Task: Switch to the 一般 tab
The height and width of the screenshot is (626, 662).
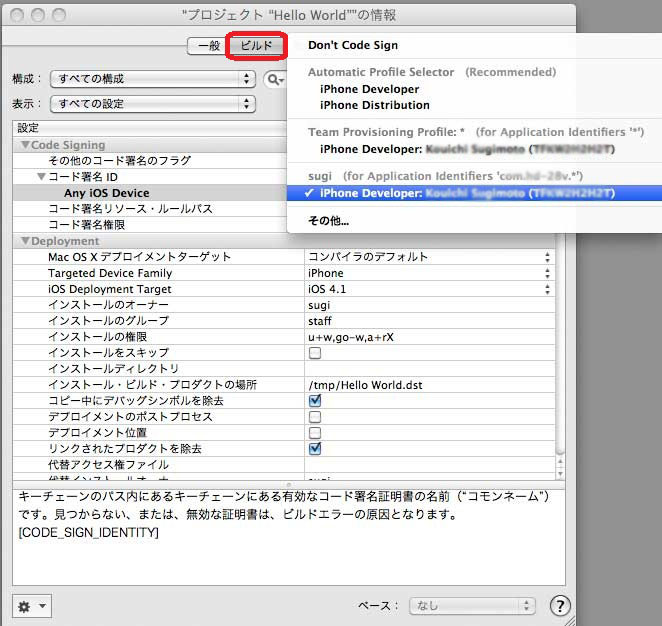Action: [x=208, y=46]
